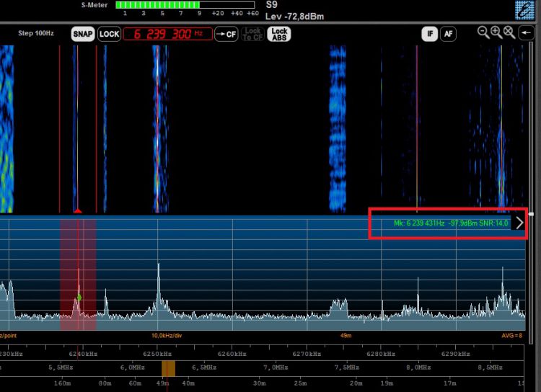541x392 pixels.
Task: Select the 60m band marker
Action: coord(135,383)
